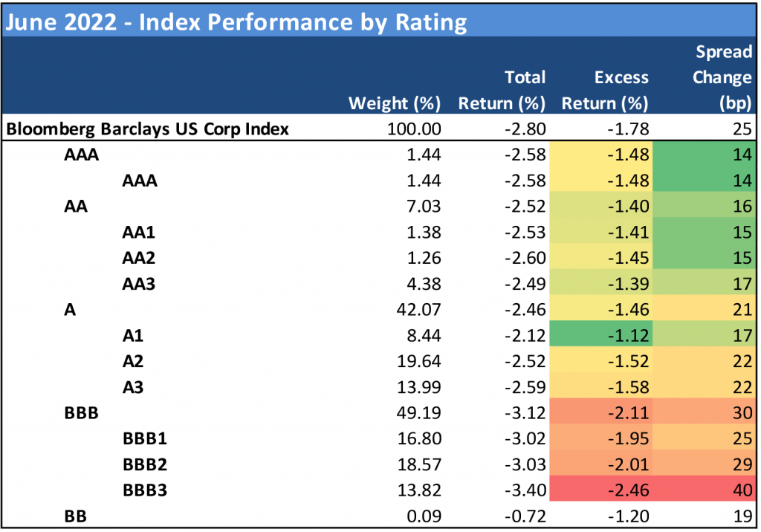Click the BB rating row label
This screenshot has height=532, width=761.
pos(76,516)
